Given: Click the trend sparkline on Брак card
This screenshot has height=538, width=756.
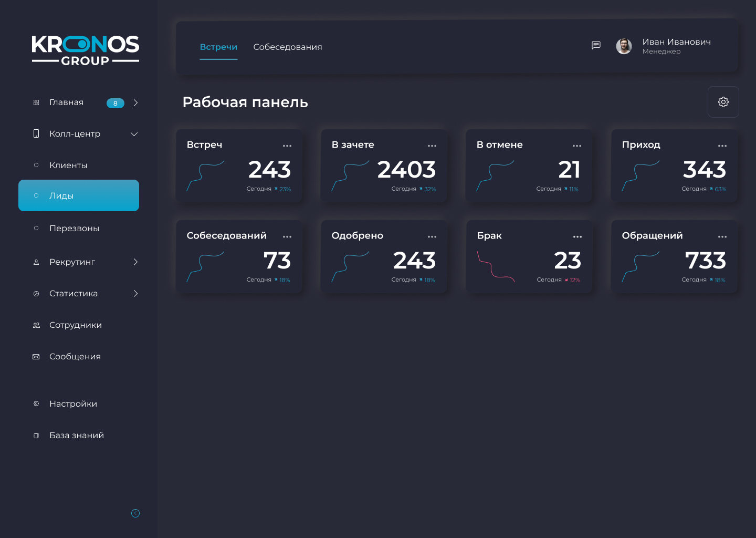Looking at the screenshot, I should pos(496,267).
